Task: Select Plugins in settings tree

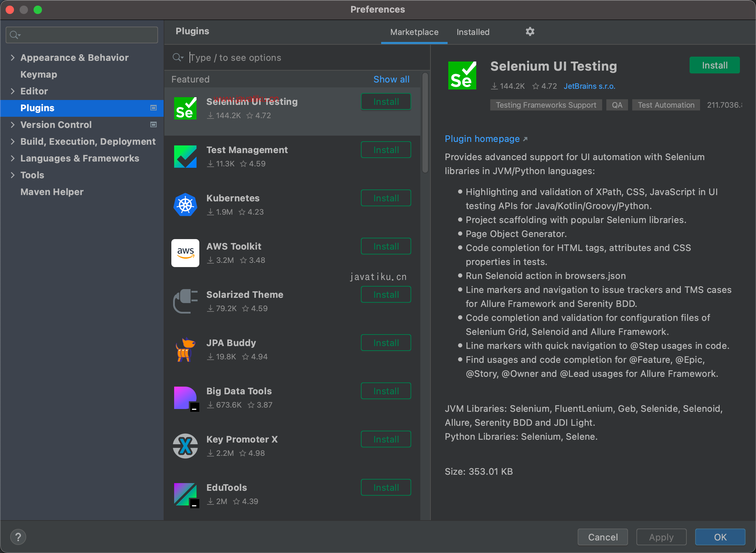Action: click(82, 108)
